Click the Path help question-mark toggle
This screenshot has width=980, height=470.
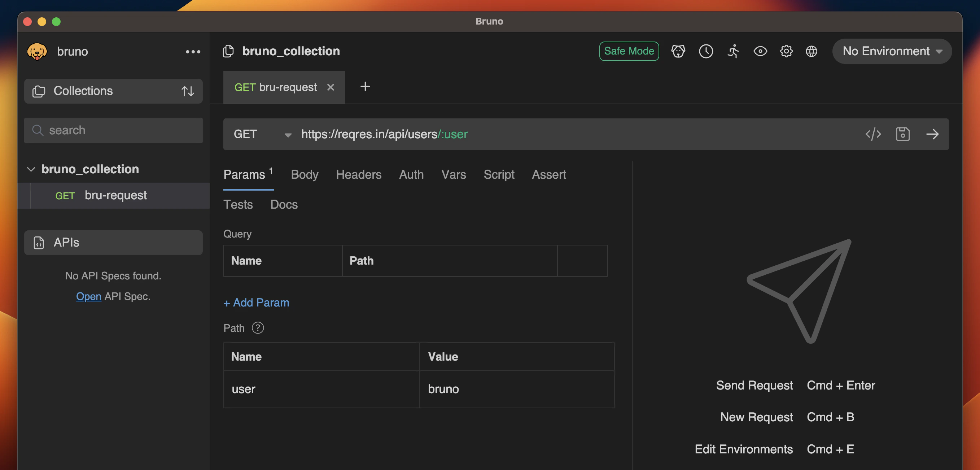click(x=258, y=328)
